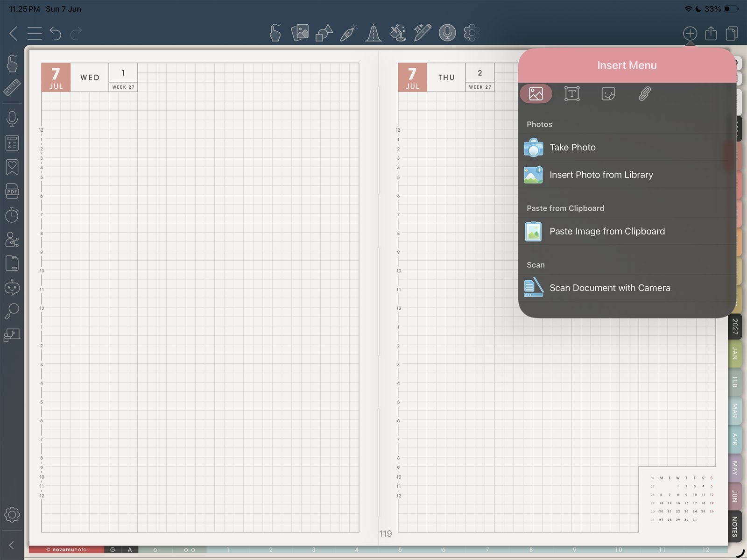The width and height of the screenshot is (747, 560).
Task: Open the heart bookmark in sidebar
Action: tap(12, 167)
